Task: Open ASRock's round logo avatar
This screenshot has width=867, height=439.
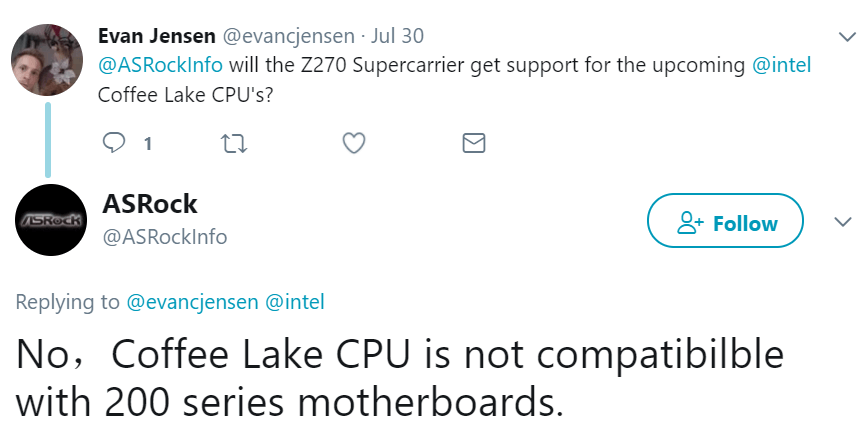Action: point(51,220)
